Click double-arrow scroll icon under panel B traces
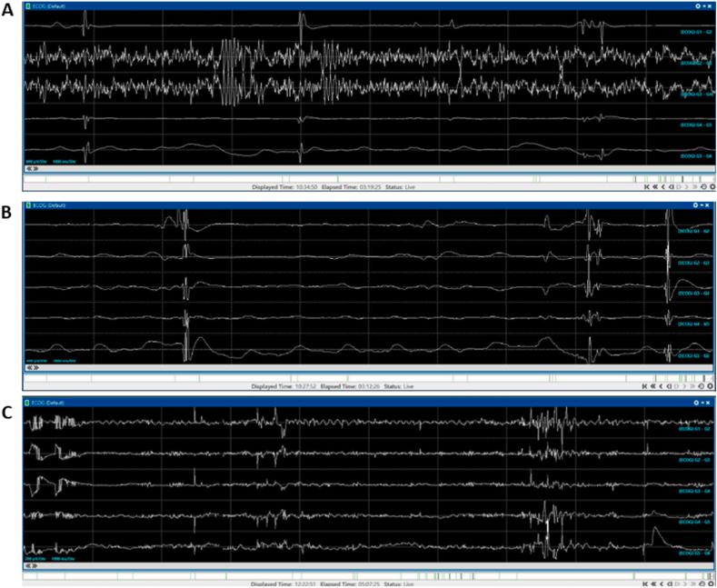The width and height of the screenshot is (717, 588). pos(31,369)
